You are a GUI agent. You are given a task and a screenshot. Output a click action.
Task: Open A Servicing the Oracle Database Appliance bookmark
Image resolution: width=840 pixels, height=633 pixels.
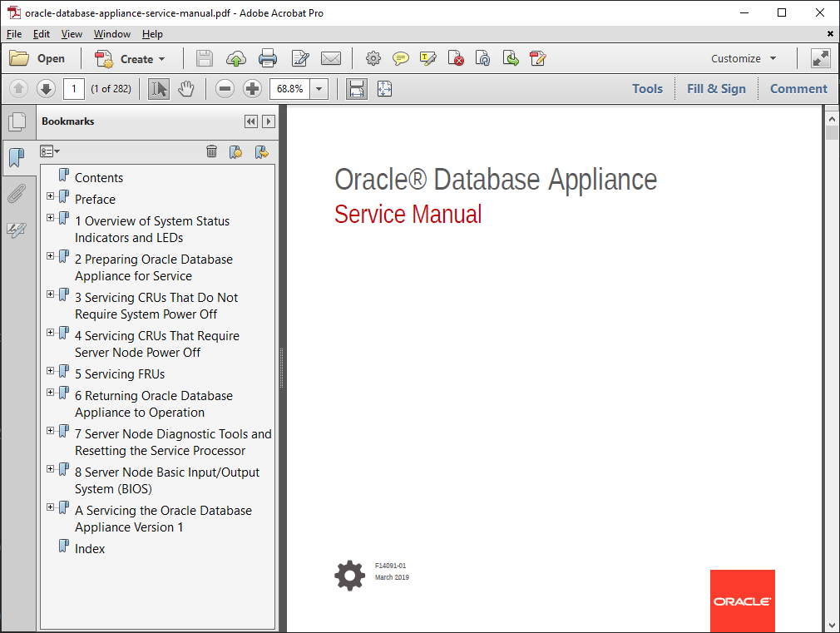click(163, 518)
